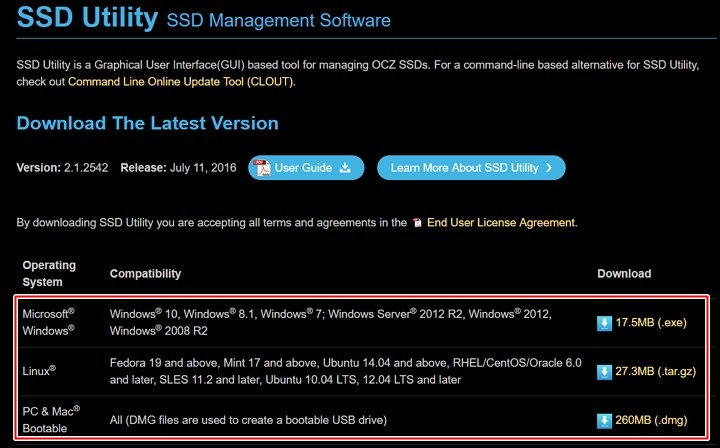The width and height of the screenshot is (720, 448).
Task: Click the PDF icon before End User License Agreement
Action: (417, 223)
